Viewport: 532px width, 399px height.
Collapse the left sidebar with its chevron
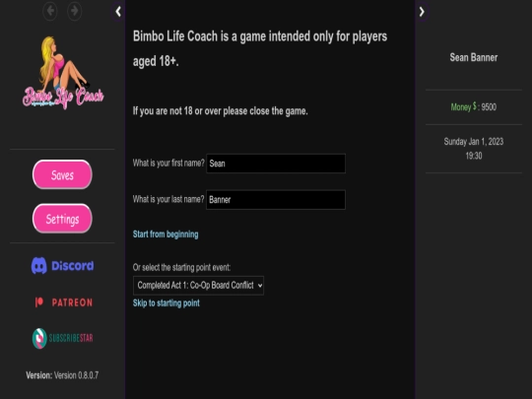(x=118, y=12)
